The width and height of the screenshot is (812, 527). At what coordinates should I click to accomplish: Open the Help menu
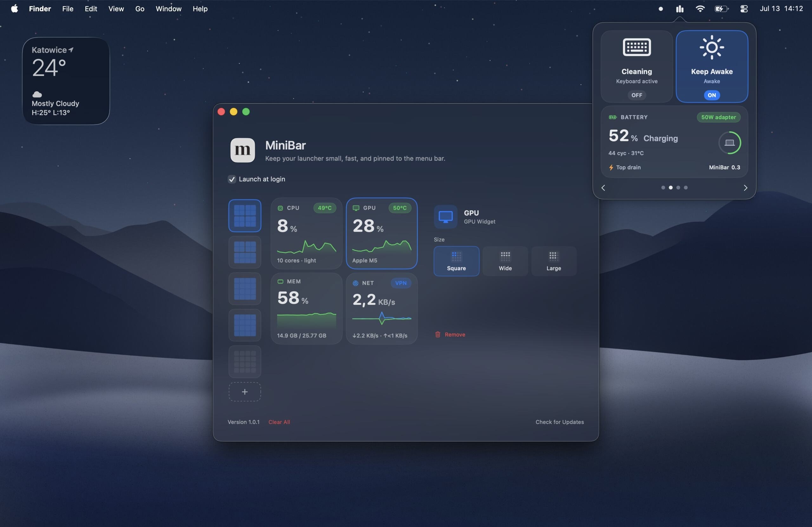(x=200, y=9)
